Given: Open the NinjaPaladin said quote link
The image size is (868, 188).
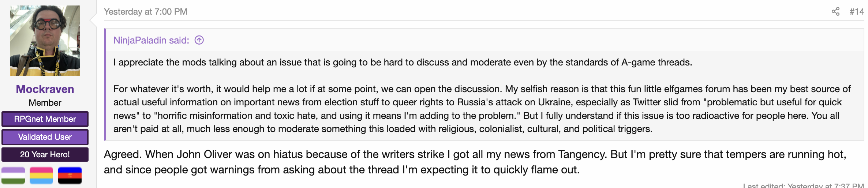Looking at the screenshot, I should pyautogui.click(x=151, y=40).
